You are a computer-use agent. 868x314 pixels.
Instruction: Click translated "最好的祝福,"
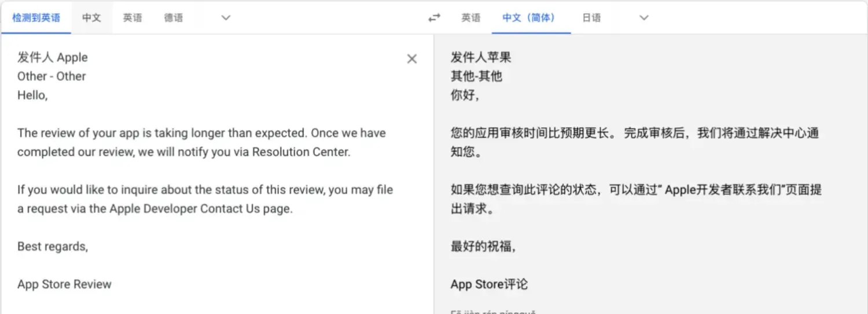tap(483, 246)
